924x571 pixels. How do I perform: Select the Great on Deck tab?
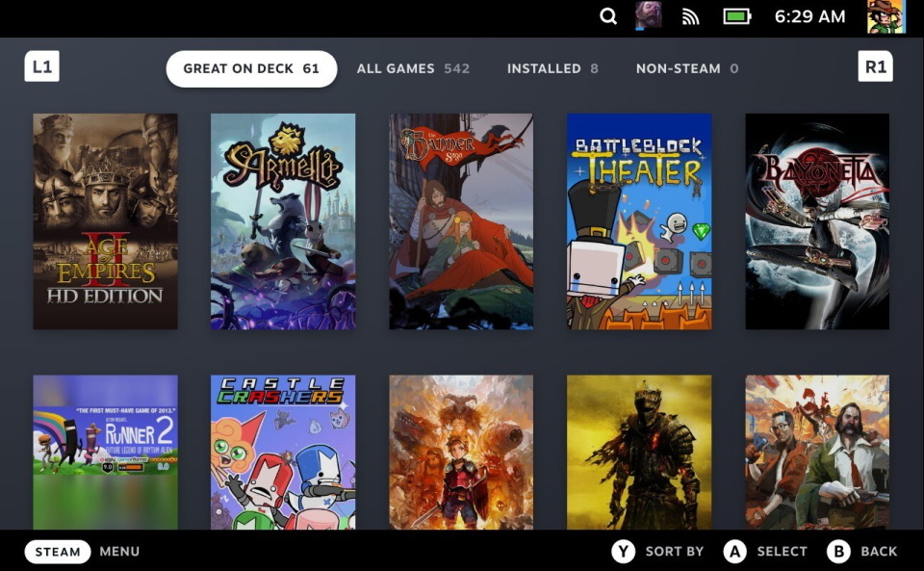(251, 68)
